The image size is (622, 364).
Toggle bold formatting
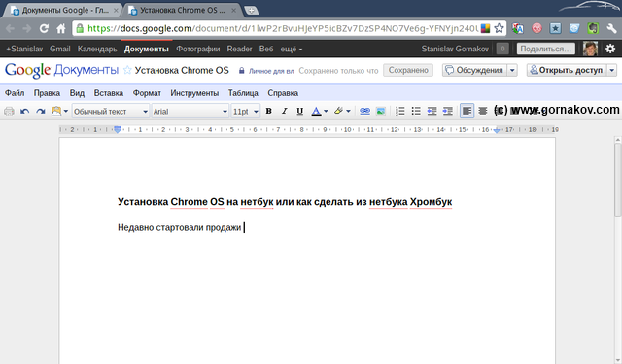(268, 112)
